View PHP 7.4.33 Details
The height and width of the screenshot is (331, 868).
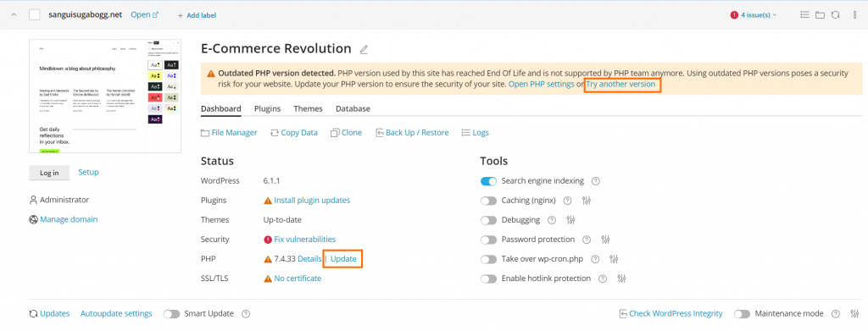click(x=309, y=258)
